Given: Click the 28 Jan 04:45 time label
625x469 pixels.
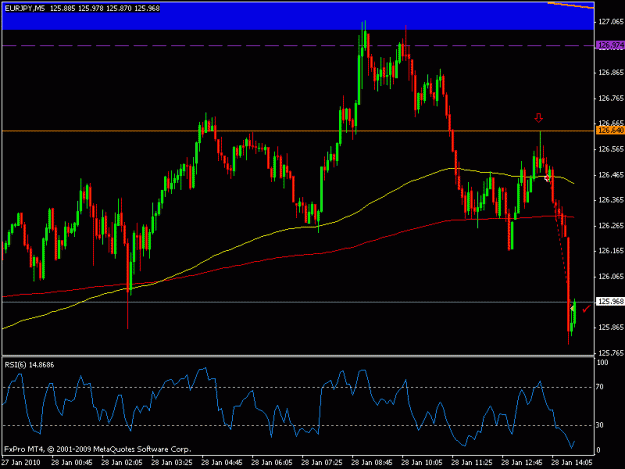Looking at the screenshot, I should click(222, 462).
